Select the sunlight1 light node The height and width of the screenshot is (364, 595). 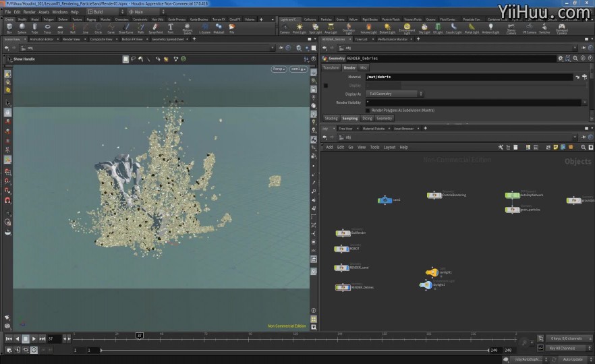coord(432,272)
